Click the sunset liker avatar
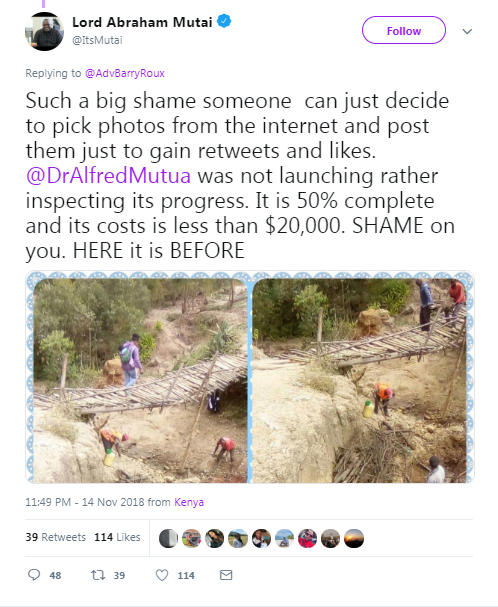Screen dimensions: 498x607 tap(354, 538)
